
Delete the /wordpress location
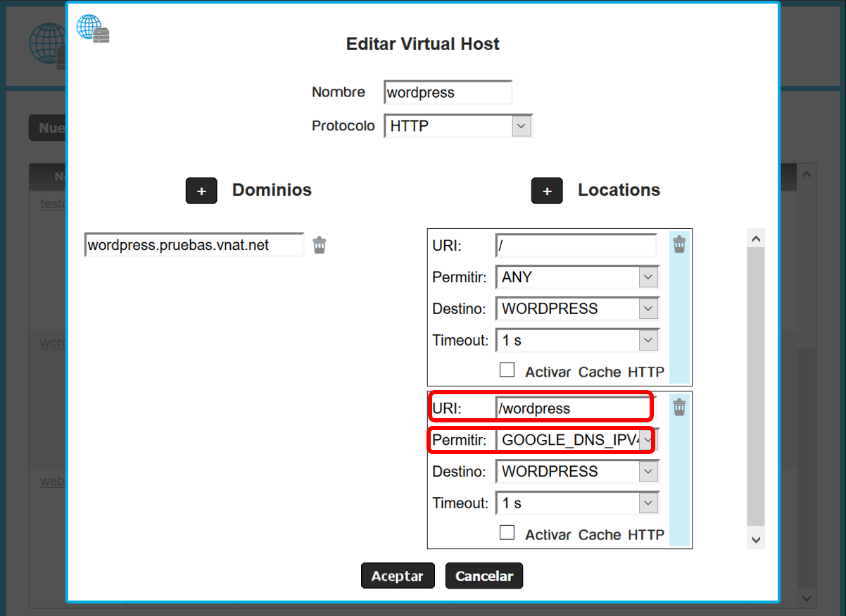coord(679,407)
